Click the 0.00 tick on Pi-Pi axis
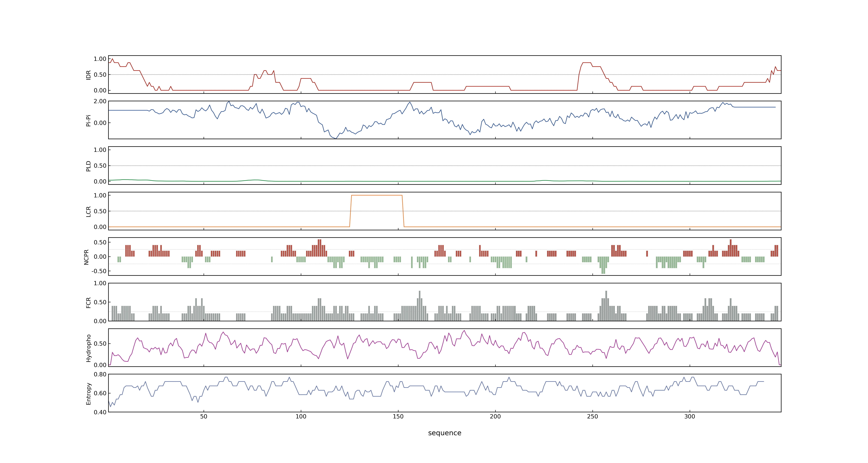 100,123
